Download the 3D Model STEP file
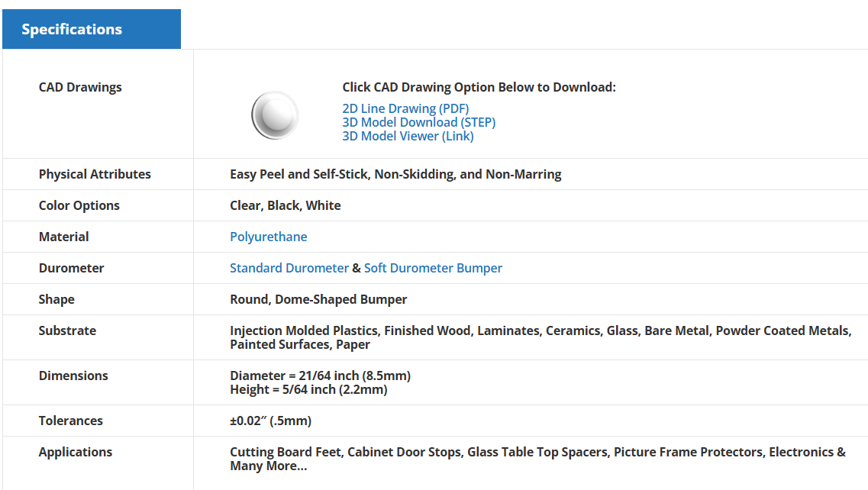 tap(418, 123)
